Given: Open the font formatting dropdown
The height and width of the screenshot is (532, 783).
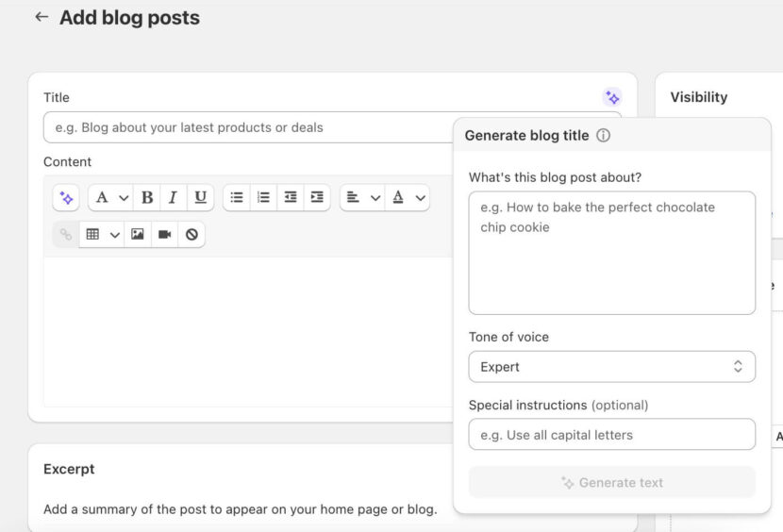Looking at the screenshot, I should point(110,198).
